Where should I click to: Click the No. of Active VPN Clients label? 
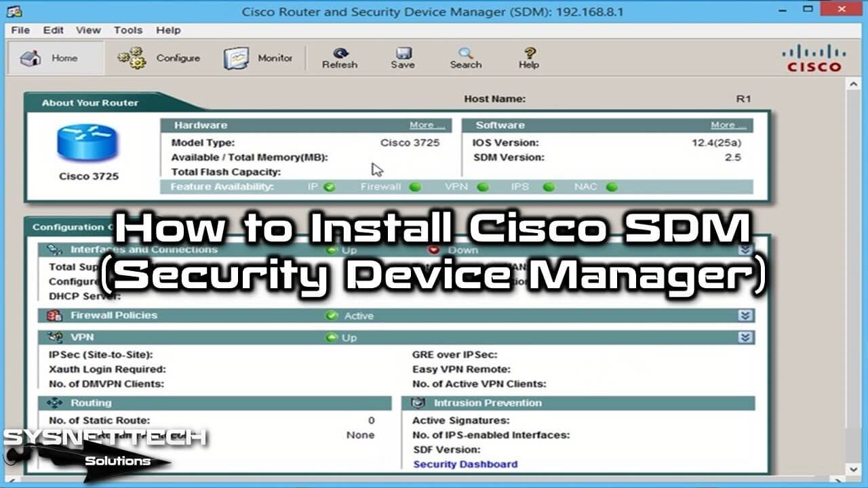tap(479, 384)
